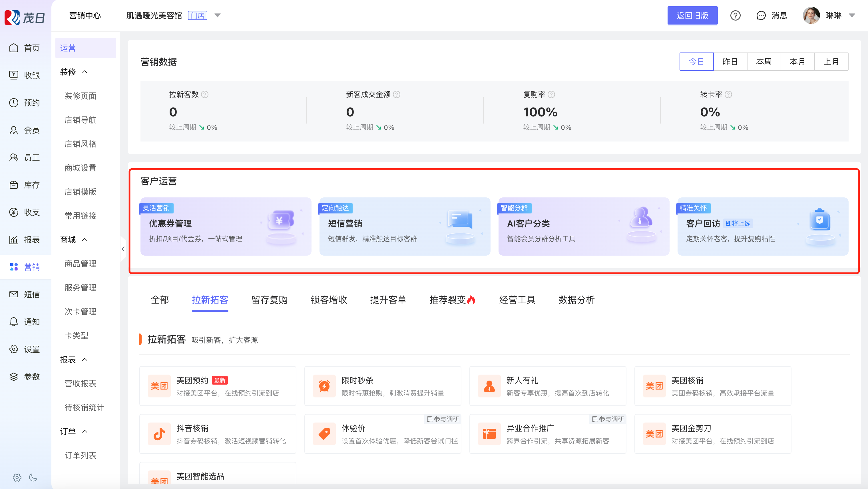Switch to 数据分析 tab
Image resolution: width=868 pixels, height=489 pixels.
(x=576, y=299)
